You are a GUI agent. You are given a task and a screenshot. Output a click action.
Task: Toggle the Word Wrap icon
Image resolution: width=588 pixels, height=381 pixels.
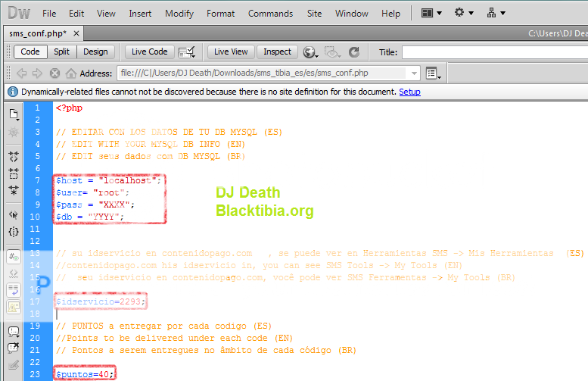[14, 290]
